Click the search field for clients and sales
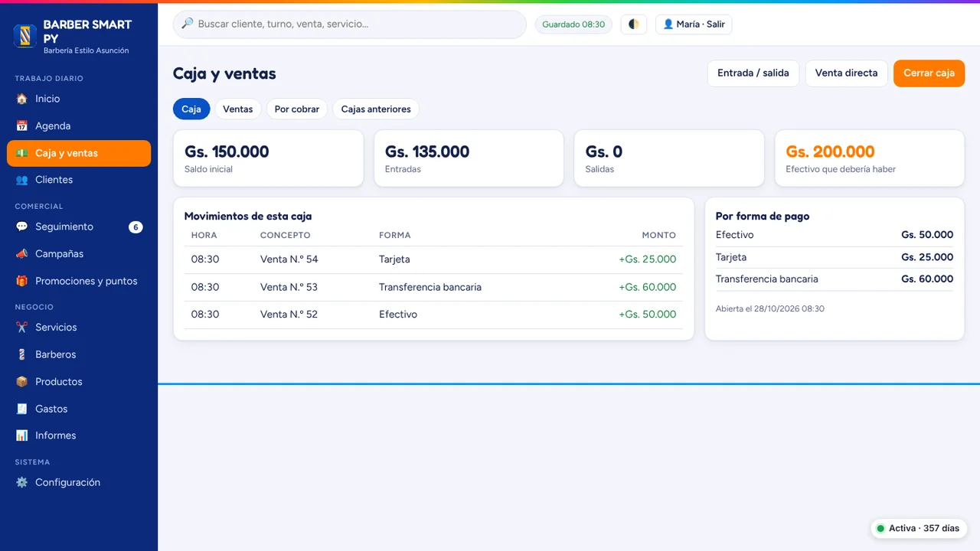 tap(350, 24)
